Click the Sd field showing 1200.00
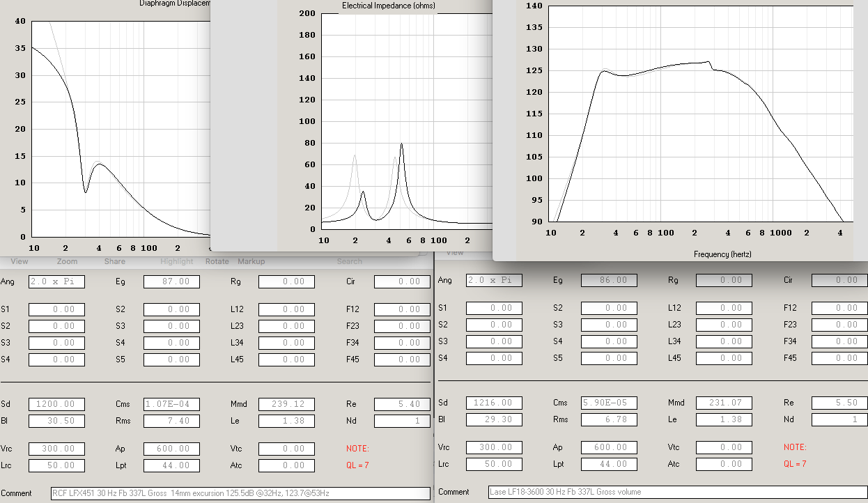Viewport: 868px width, 503px height. [56, 404]
